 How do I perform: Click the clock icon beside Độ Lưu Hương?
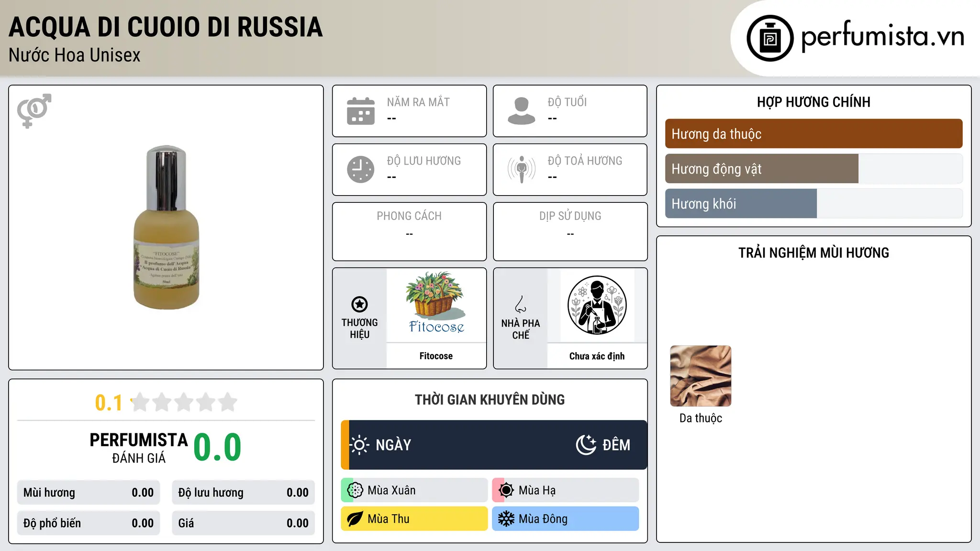point(361,169)
